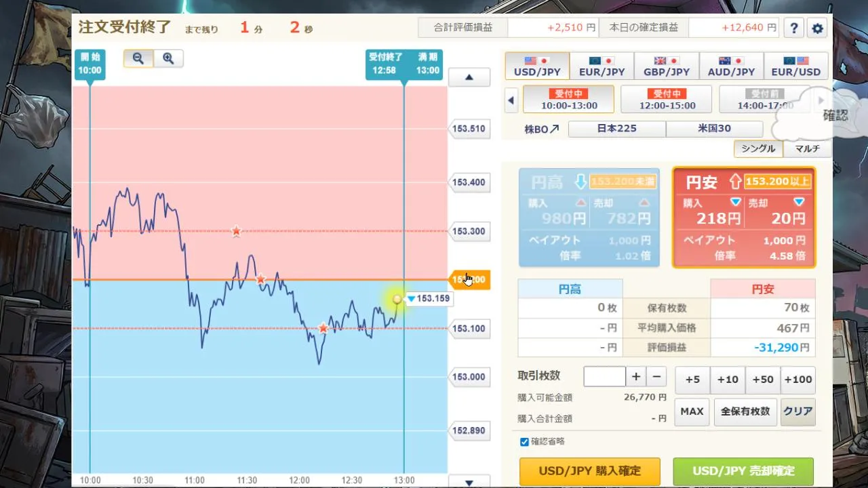Click the 購入可能金額 26,770円 value
The image size is (868, 488).
(x=646, y=397)
